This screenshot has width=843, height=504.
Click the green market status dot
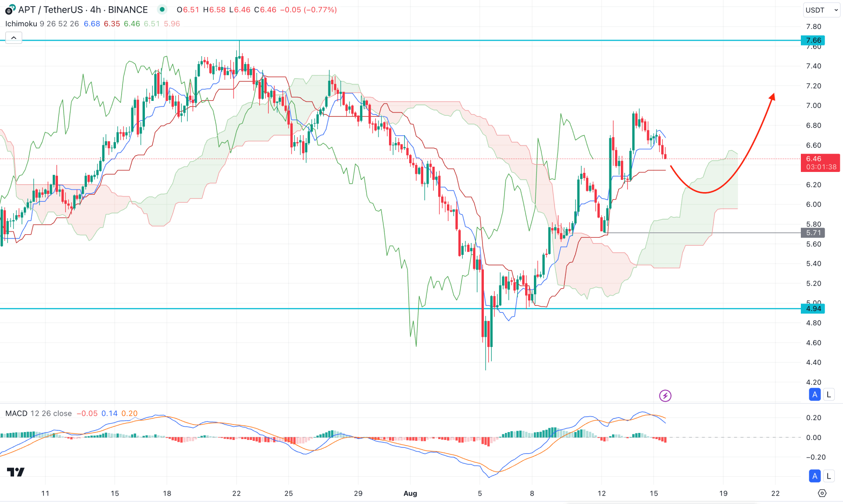pyautogui.click(x=162, y=9)
